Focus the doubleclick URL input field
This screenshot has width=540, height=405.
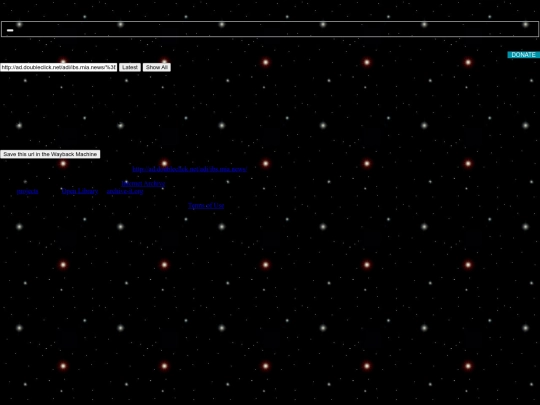coord(59,67)
